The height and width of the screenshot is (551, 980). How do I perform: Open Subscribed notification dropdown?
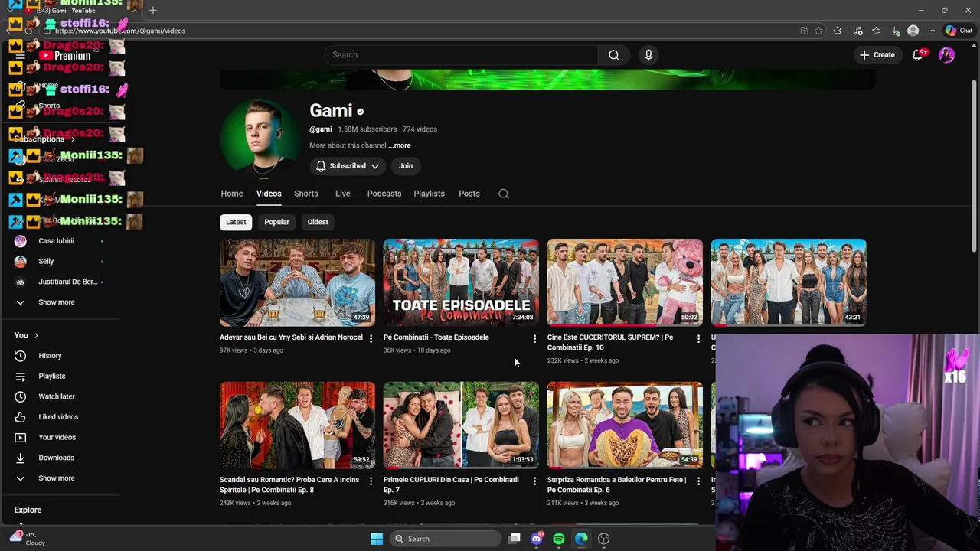coord(348,166)
